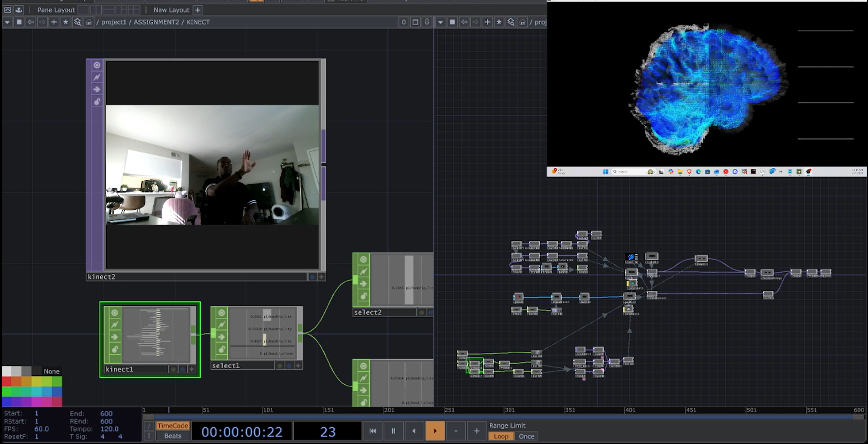868x444 pixels.
Task: Pick the None color swatch option
Action: pos(52,371)
